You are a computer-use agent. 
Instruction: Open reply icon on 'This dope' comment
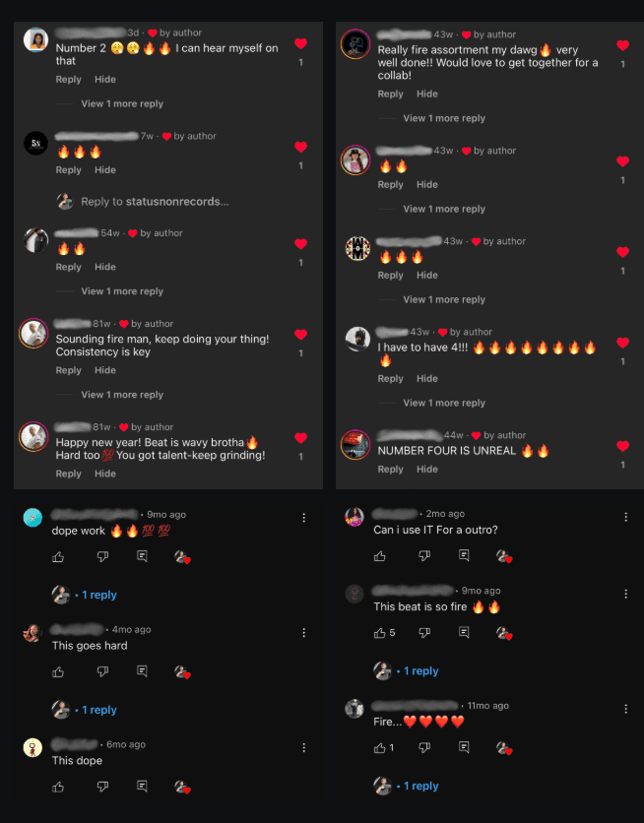click(x=142, y=787)
